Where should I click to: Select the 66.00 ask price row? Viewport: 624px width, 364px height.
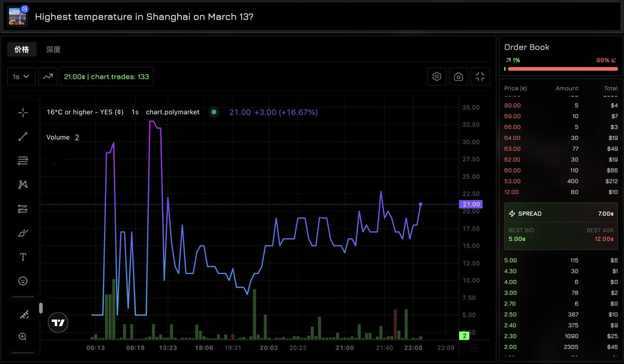561,127
